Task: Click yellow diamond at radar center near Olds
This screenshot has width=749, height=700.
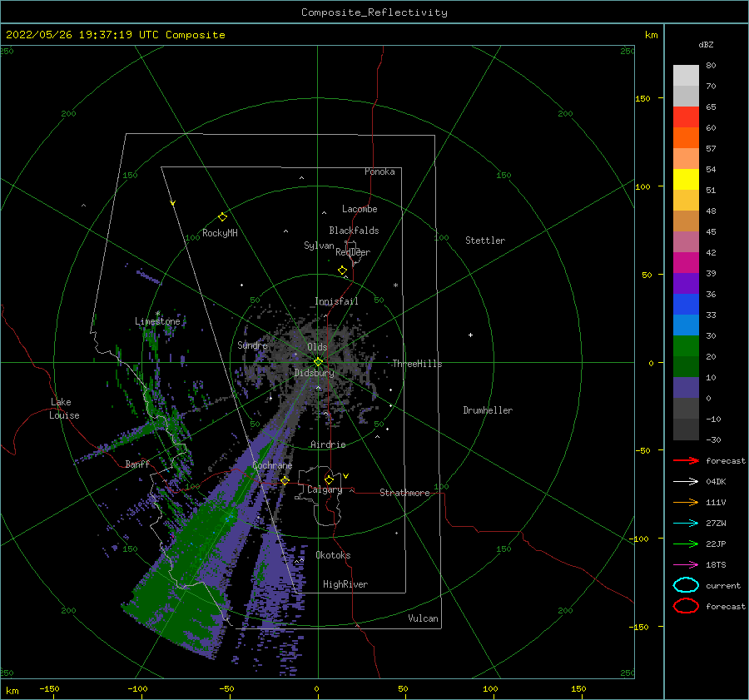Action: pos(318,362)
